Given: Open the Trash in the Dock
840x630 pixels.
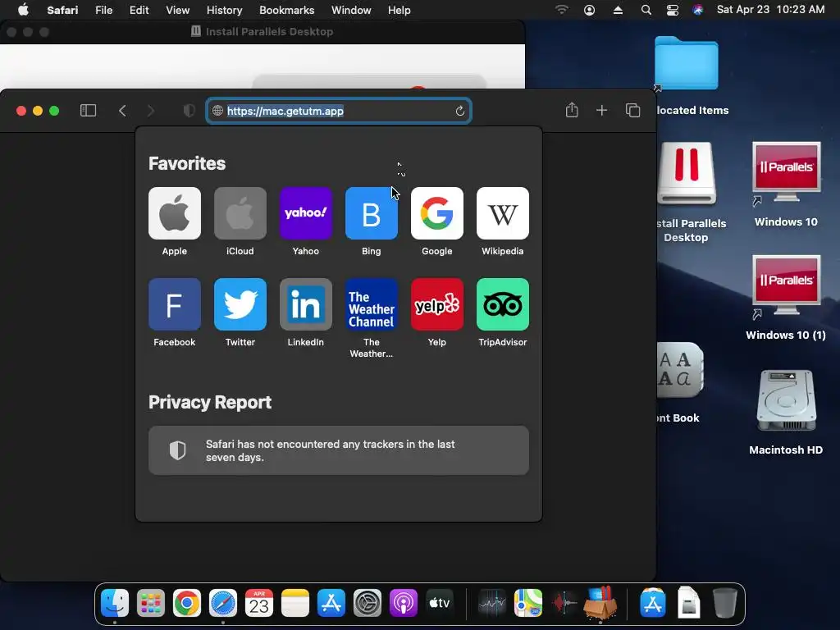Looking at the screenshot, I should click(x=725, y=603).
